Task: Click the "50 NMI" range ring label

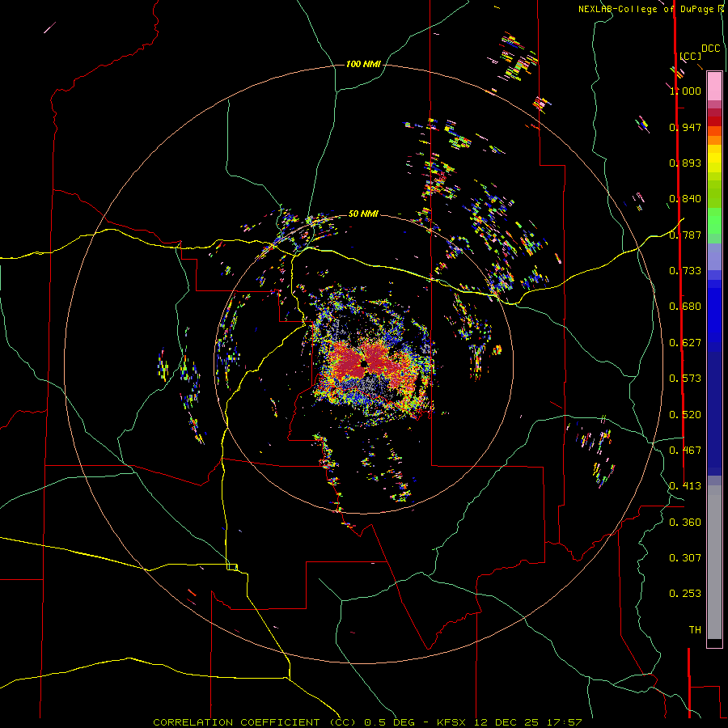Action: click(363, 214)
